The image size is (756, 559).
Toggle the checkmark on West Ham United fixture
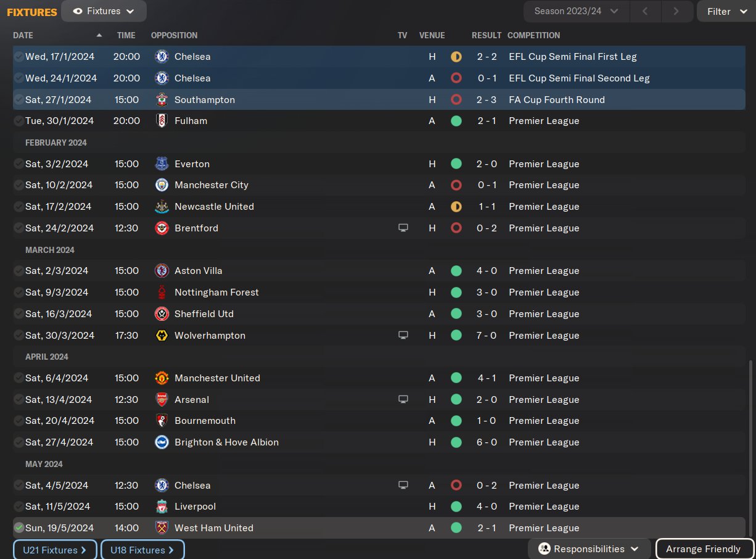tap(19, 528)
